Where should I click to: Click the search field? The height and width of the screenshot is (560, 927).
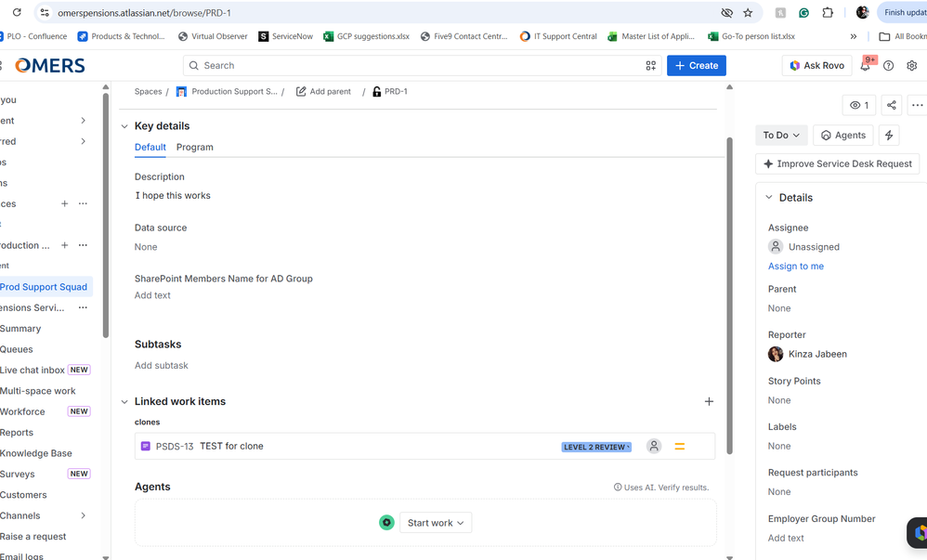coord(422,66)
